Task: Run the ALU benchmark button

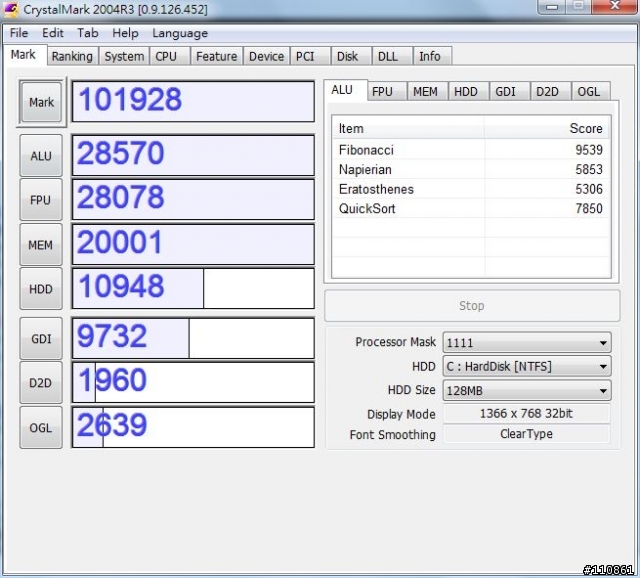Action: point(41,156)
